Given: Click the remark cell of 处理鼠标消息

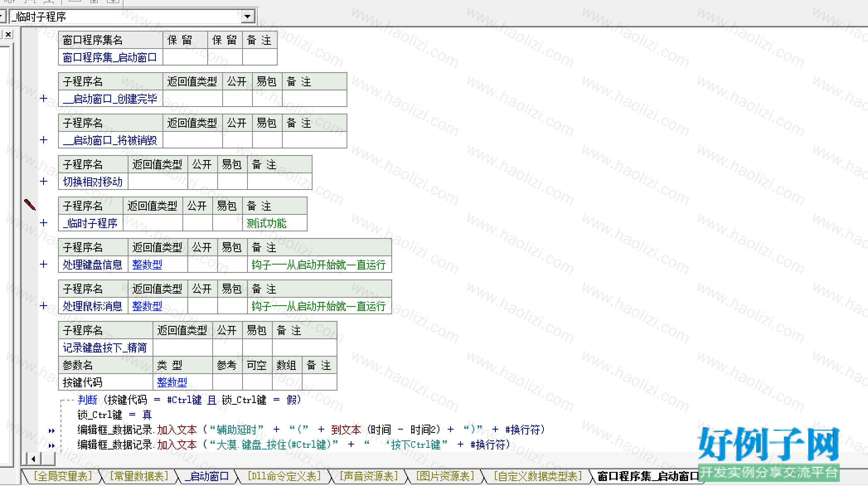Looking at the screenshot, I should (319, 306).
